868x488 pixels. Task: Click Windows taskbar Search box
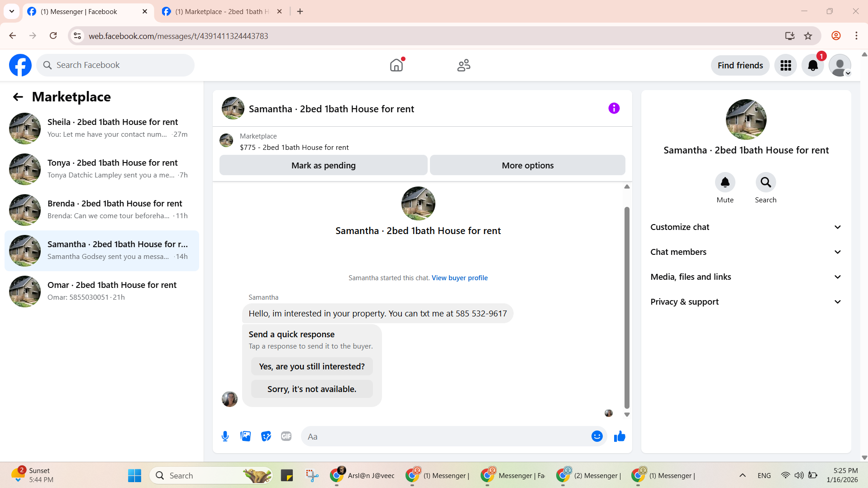click(x=211, y=476)
